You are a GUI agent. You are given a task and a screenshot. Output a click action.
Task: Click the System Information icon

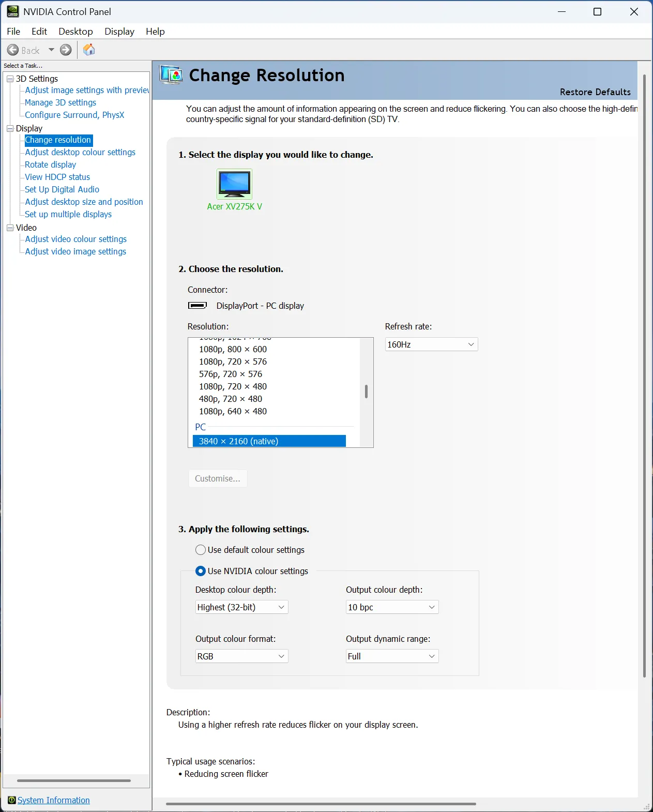coord(11,800)
